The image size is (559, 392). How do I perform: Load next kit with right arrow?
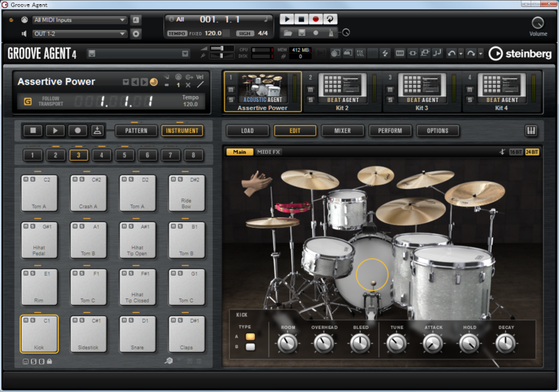click(144, 82)
